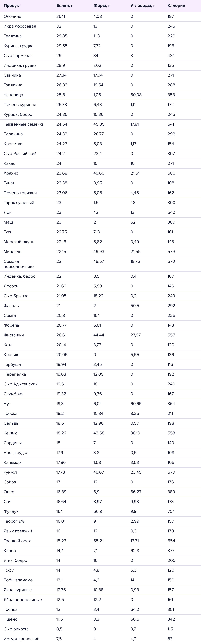This screenshot has width=201, height=644.
Task: Select the Сыр пармезан row name
Action: tap(18, 56)
